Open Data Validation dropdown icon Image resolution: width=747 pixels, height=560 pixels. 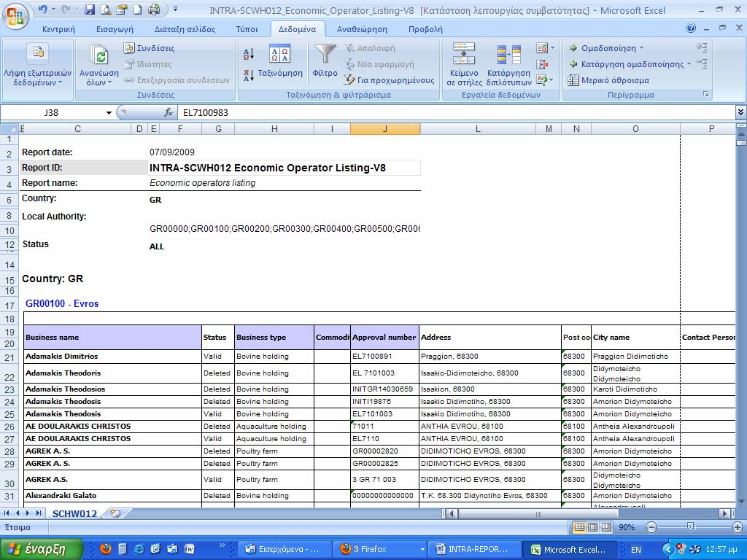pyautogui.click(x=545, y=48)
